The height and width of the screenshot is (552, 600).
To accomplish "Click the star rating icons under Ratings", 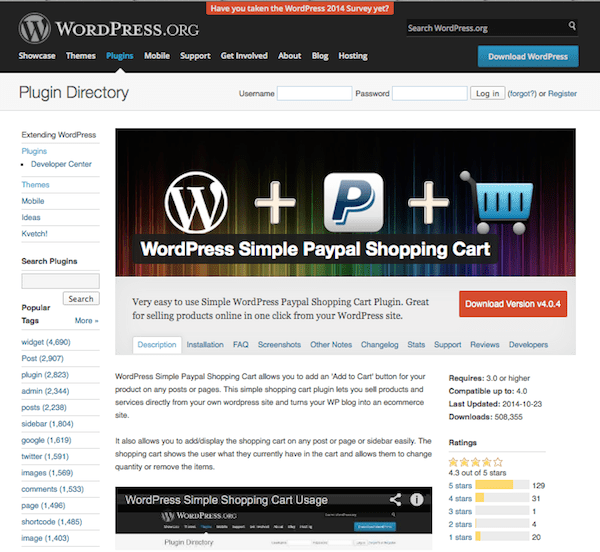I will click(477, 462).
